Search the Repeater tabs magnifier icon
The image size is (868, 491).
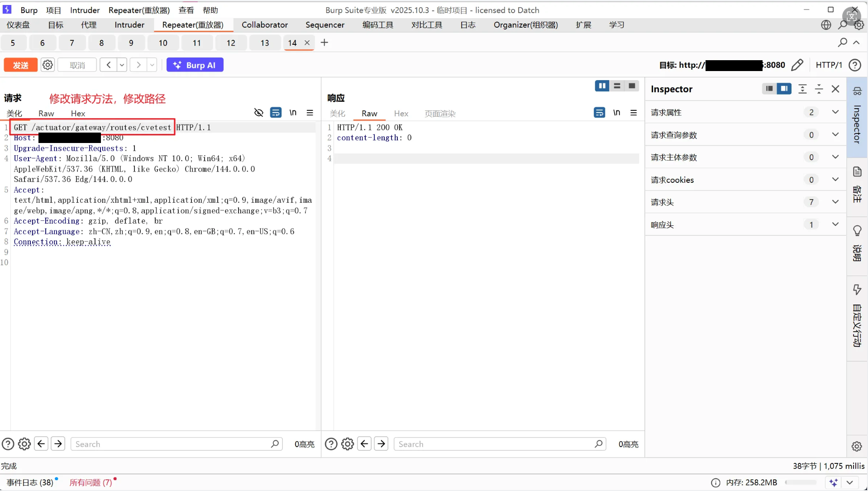[x=842, y=43]
